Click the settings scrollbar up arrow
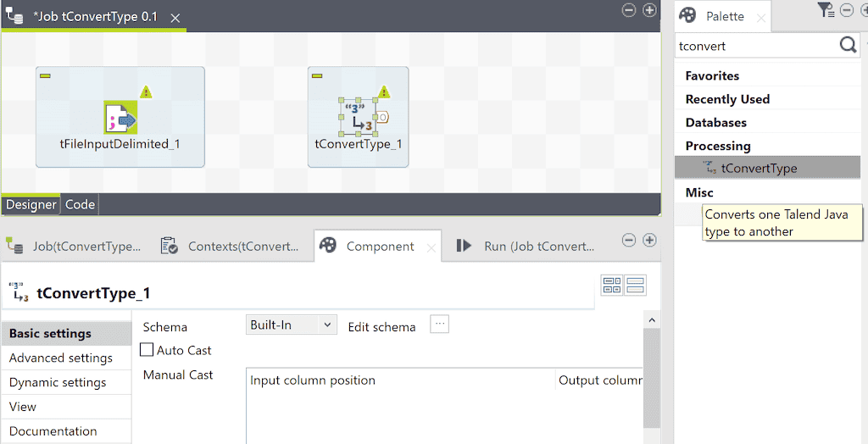Image resolution: width=868 pixels, height=444 pixels. (652, 320)
